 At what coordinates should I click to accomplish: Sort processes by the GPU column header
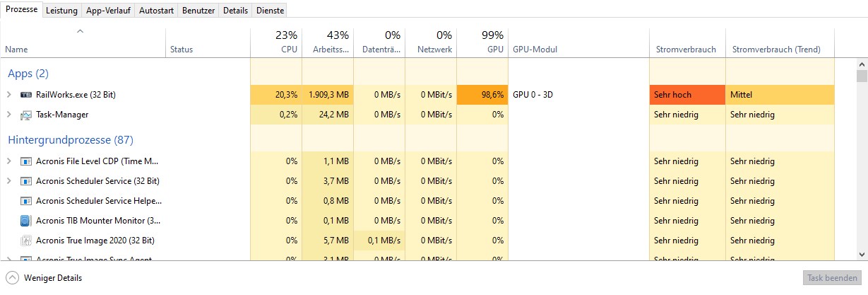(x=482, y=42)
